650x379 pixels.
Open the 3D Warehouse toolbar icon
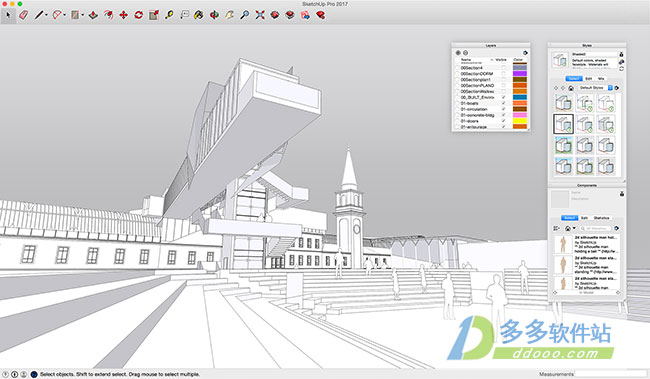[x=275, y=15]
